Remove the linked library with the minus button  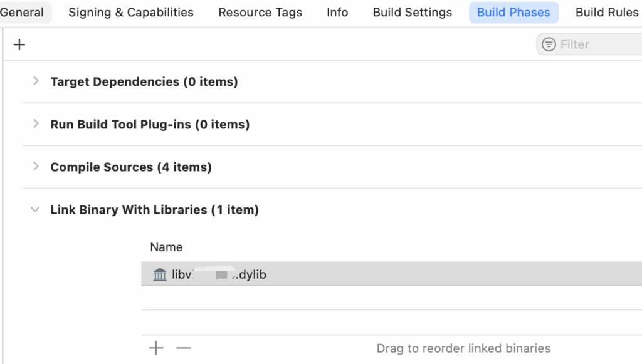point(183,348)
